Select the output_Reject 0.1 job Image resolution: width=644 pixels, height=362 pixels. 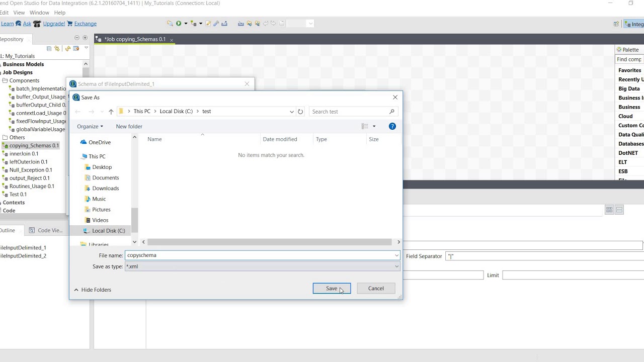26,178
